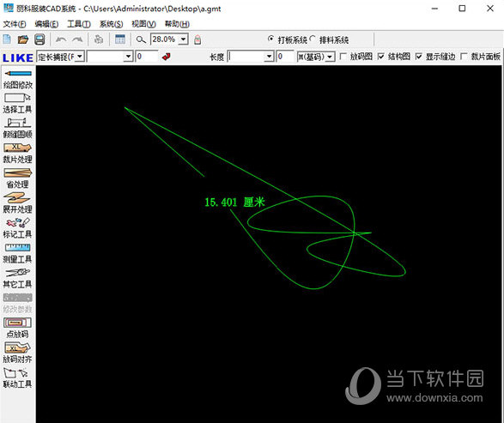
Task: Click the Undo arrow icon
Action: (61, 39)
